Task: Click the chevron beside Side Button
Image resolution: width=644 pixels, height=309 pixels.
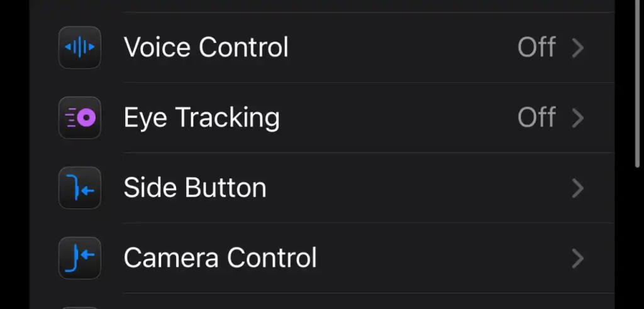Action: (x=578, y=188)
